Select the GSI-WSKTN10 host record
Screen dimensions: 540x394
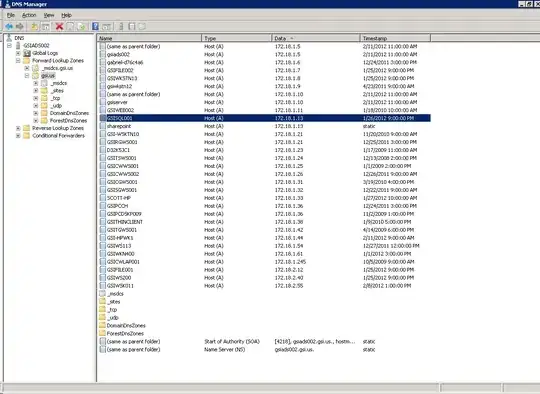(123, 134)
